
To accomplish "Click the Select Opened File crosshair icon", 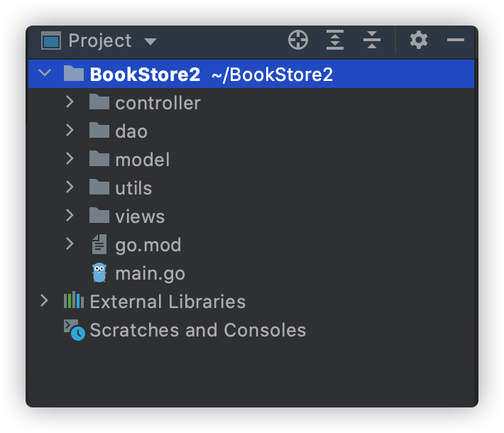I will coord(298,40).
